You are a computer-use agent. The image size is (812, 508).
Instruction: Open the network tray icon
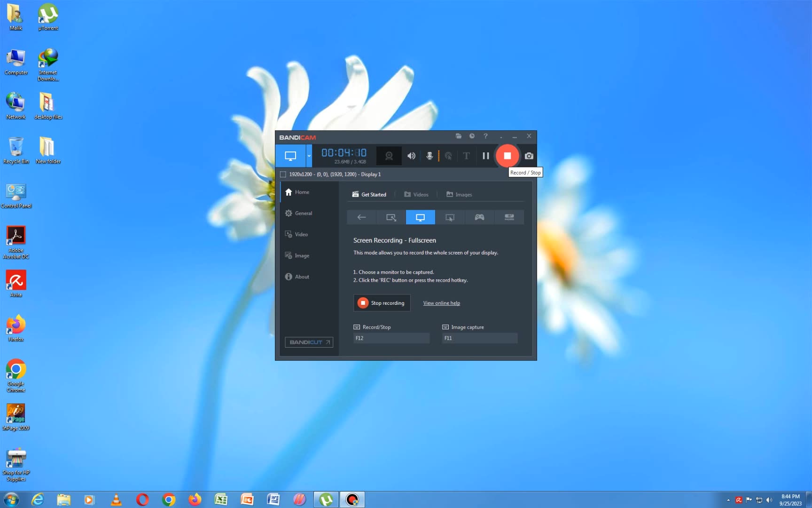point(759,500)
